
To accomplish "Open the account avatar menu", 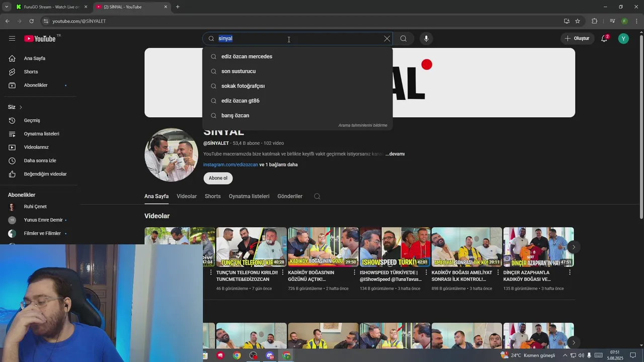I will click(x=623, y=39).
